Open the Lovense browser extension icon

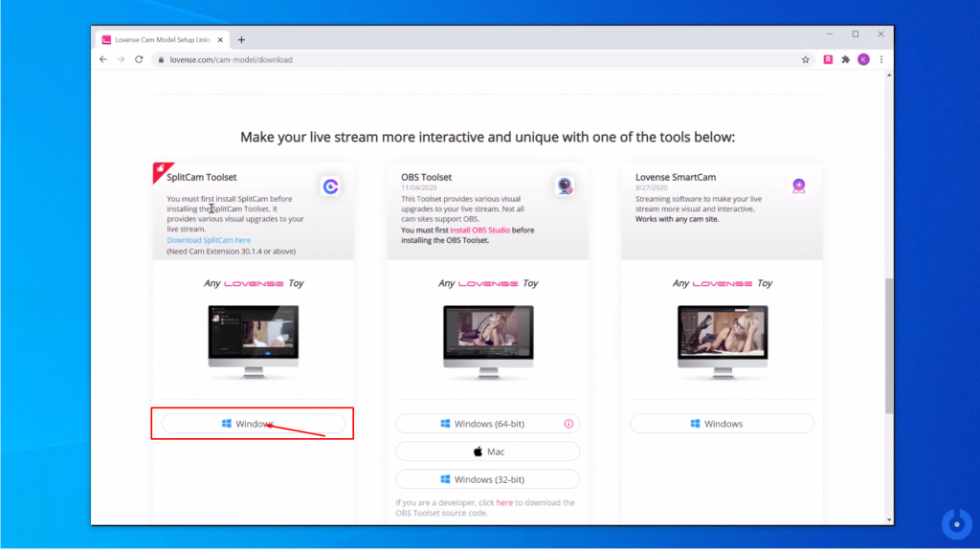coord(828,59)
